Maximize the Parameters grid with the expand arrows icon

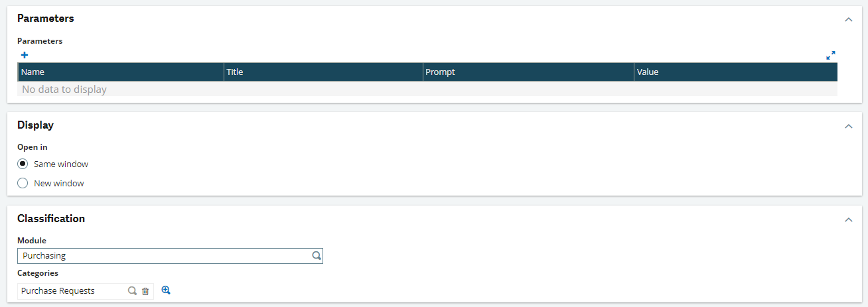[830, 56]
